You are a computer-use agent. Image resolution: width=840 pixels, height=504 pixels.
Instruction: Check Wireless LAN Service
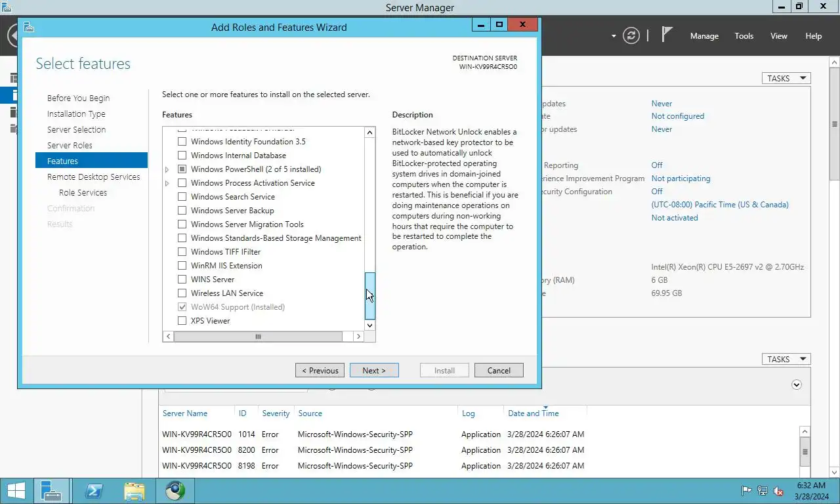[x=182, y=293]
